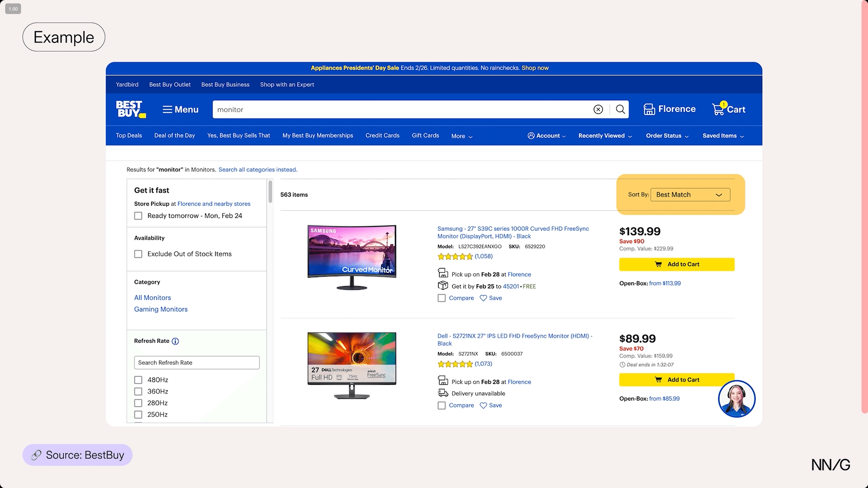Tick Compare for the Dell monitor
The image size is (868, 488).
(441, 405)
